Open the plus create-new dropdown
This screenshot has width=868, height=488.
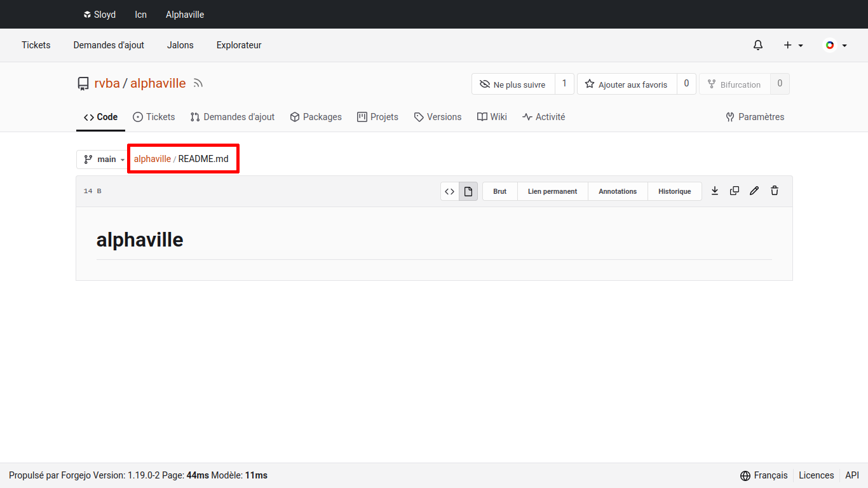(x=793, y=45)
